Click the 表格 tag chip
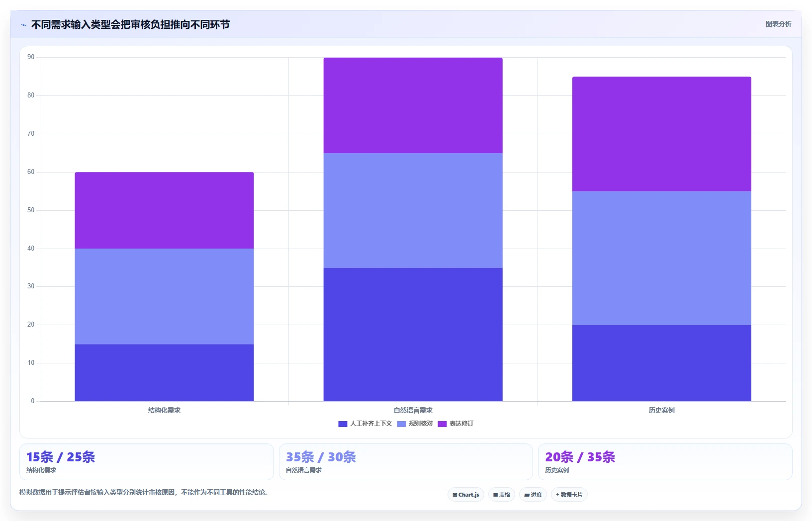The image size is (812, 521). (x=502, y=495)
